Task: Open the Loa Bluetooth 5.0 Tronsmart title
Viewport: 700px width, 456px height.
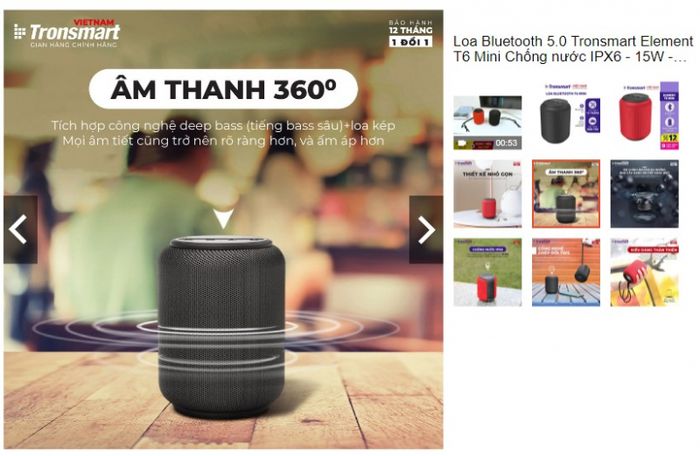Action: point(573,49)
